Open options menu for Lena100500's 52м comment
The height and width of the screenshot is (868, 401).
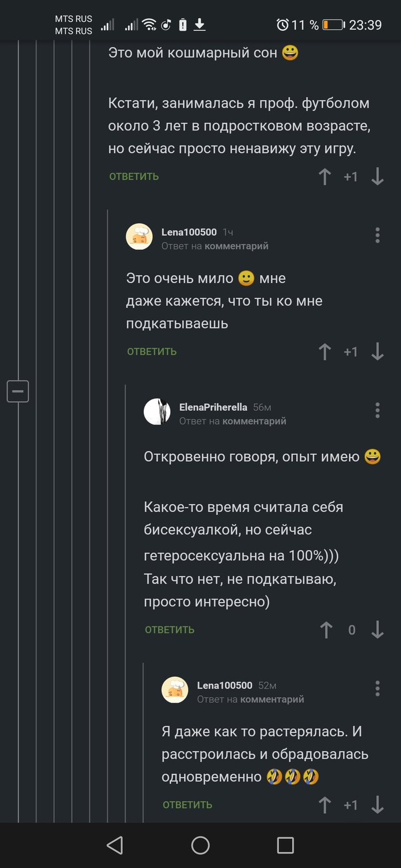click(377, 688)
